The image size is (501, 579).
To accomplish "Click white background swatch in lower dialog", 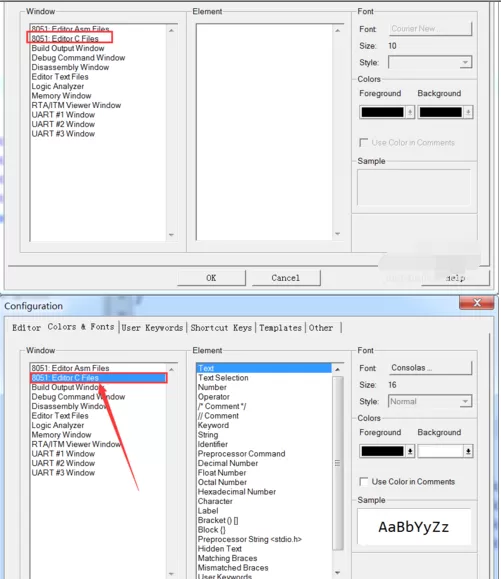I will tap(441, 451).
